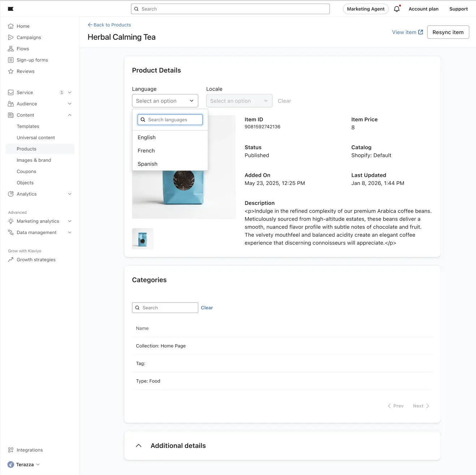Click the Integrations grid icon

(x=11, y=450)
